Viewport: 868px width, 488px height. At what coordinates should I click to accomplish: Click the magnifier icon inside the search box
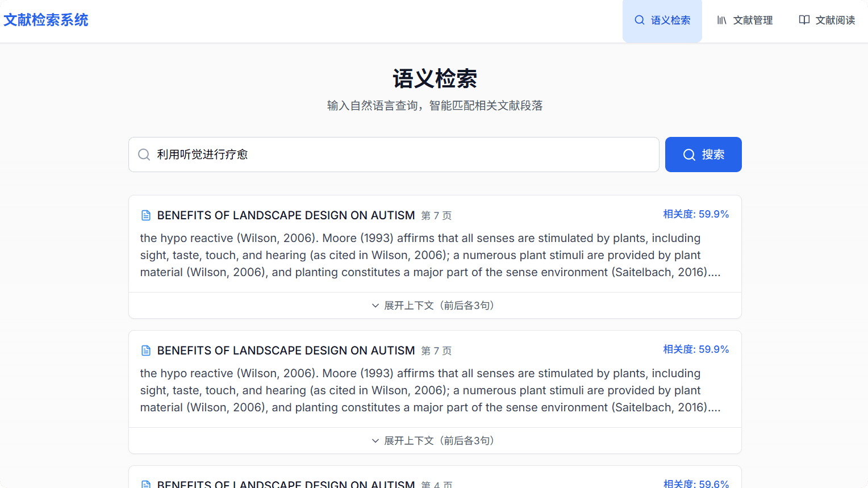click(144, 155)
